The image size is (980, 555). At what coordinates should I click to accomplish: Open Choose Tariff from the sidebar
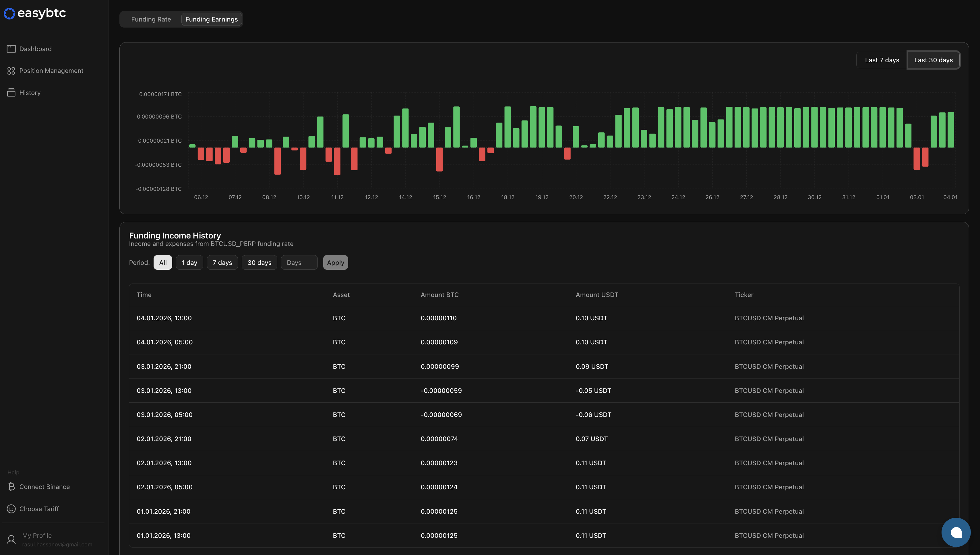click(x=39, y=509)
